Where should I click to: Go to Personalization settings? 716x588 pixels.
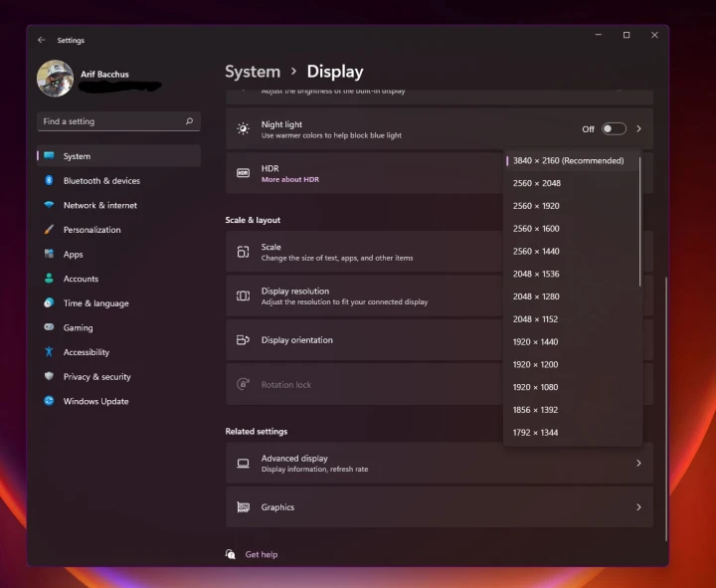tap(118, 230)
